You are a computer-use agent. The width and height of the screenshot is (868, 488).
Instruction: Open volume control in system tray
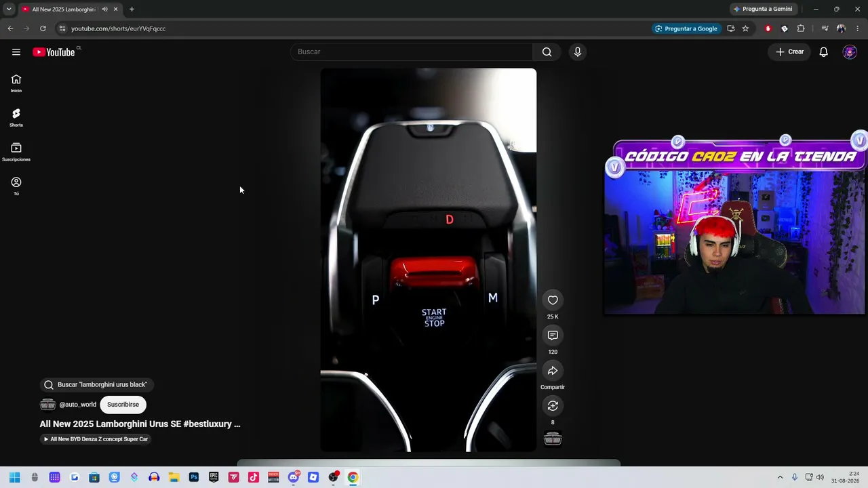coord(820,477)
